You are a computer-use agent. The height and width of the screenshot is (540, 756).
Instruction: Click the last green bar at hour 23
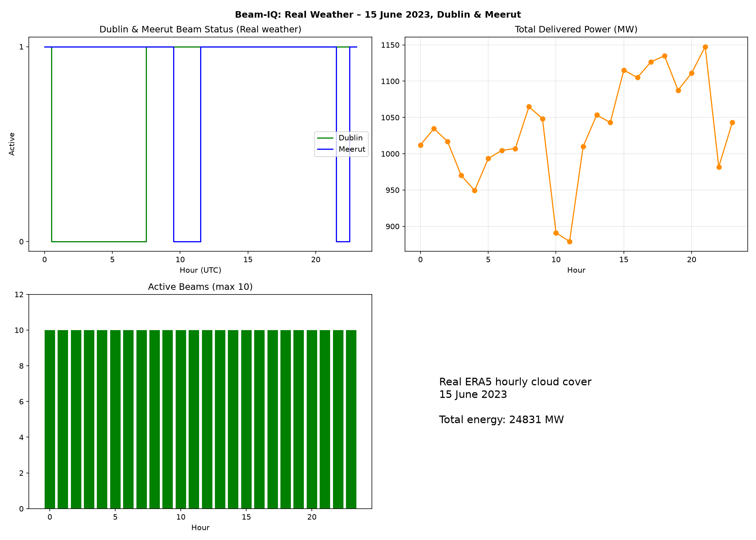click(351, 419)
